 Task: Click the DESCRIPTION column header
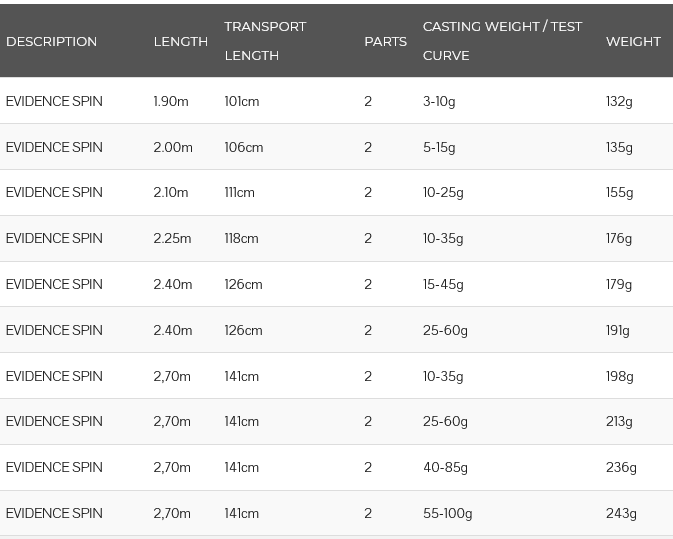51,41
